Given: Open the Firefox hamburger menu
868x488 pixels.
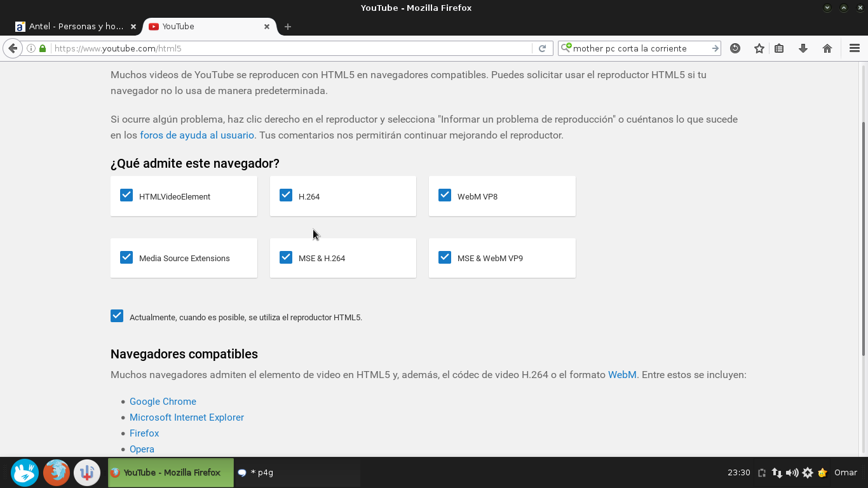Looking at the screenshot, I should coord(855,48).
